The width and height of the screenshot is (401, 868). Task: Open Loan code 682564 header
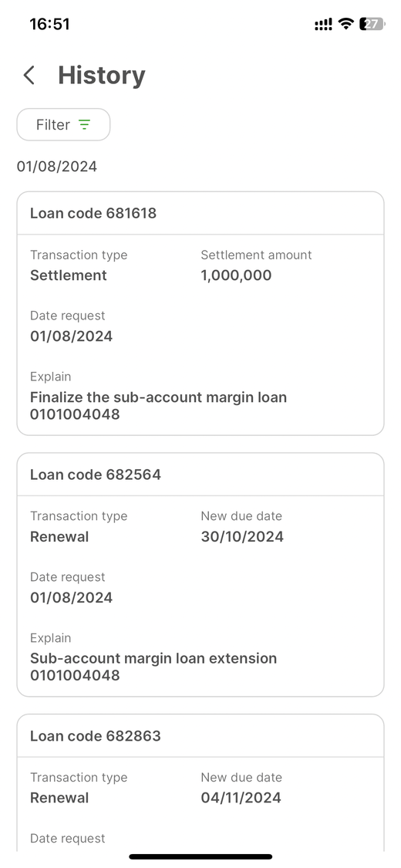coord(200,475)
